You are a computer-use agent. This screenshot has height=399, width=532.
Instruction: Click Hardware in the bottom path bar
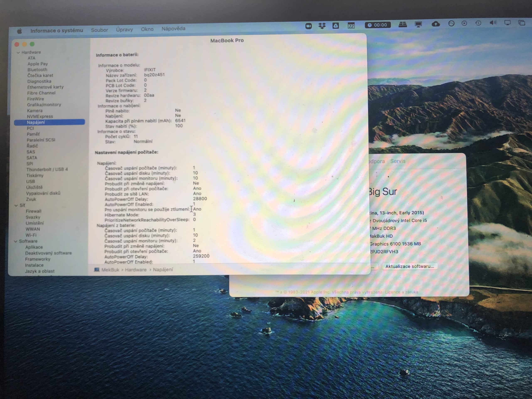pyautogui.click(x=135, y=270)
